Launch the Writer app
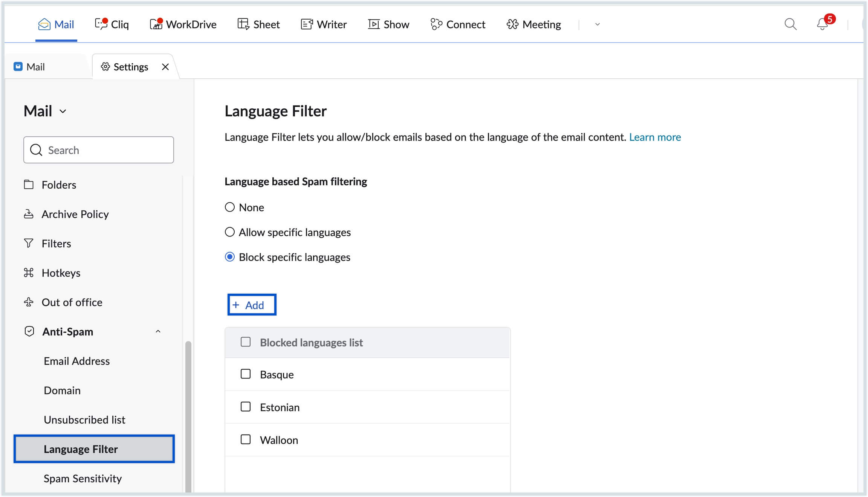This screenshot has width=868, height=497. coord(324,24)
